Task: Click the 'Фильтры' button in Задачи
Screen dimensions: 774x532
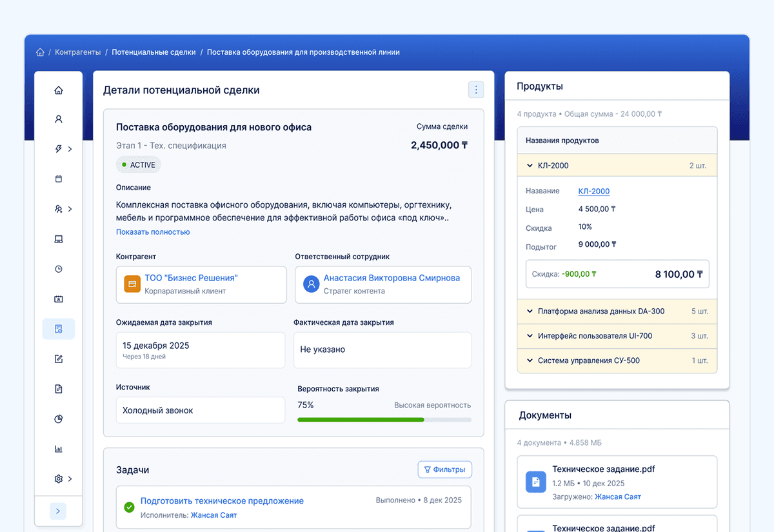Action: click(x=444, y=469)
